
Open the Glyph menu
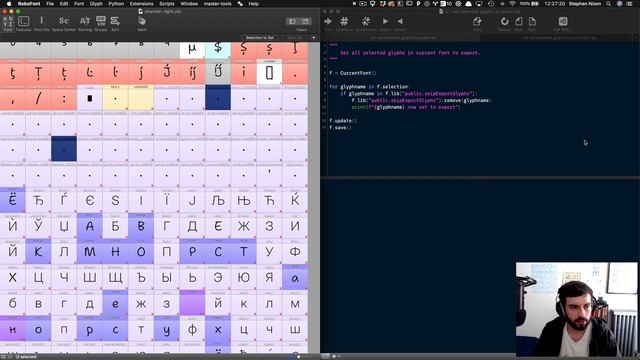96,4
